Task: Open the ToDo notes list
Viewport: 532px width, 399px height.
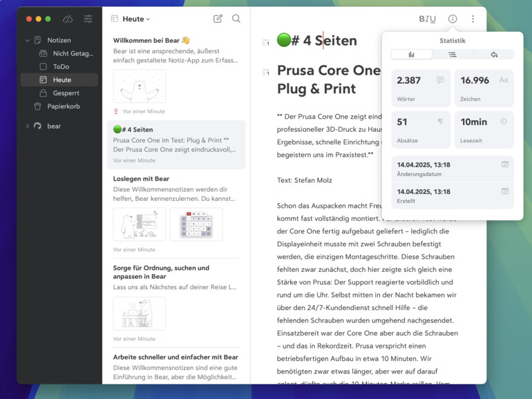Action: (59, 67)
